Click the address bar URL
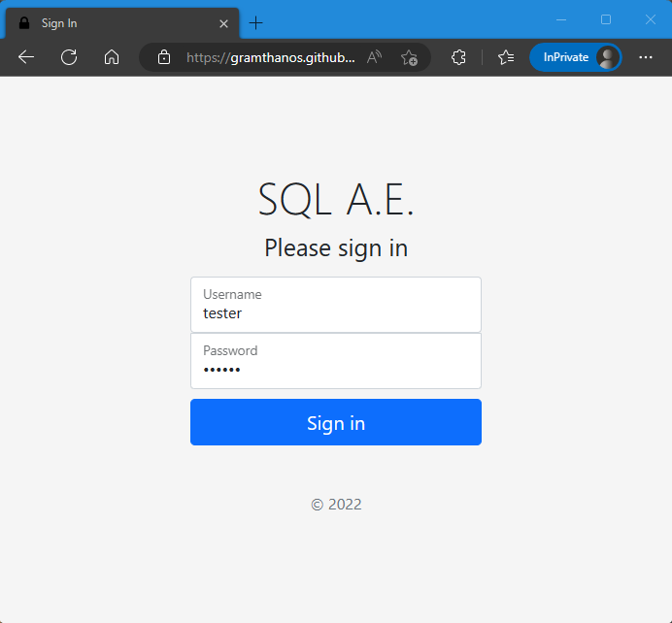672x623 pixels. (270, 57)
